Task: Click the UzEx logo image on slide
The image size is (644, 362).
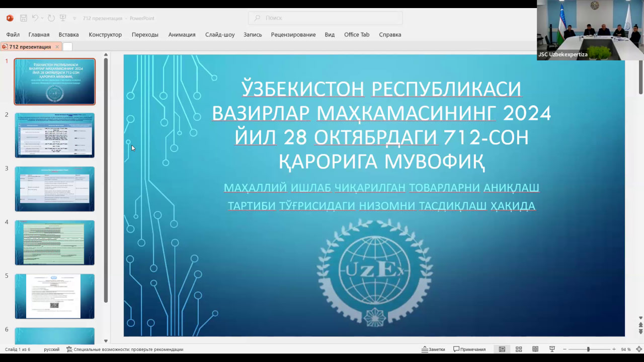Action: point(374,272)
